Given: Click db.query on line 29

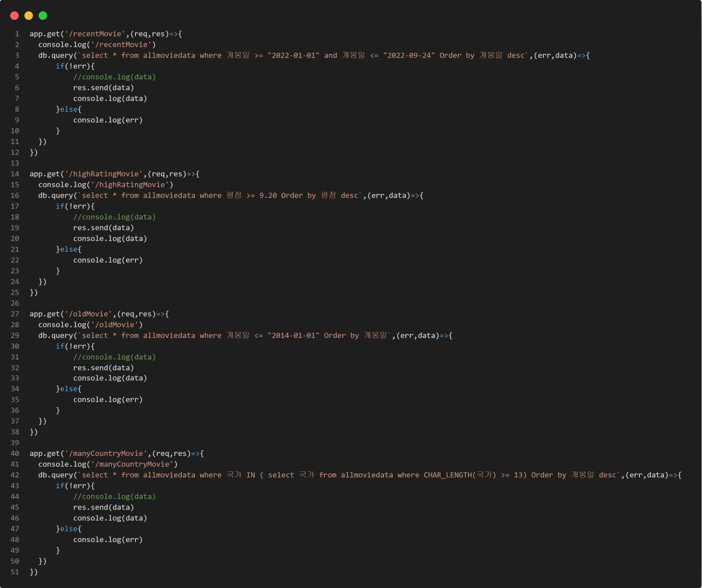Looking at the screenshot, I should click(56, 335).
